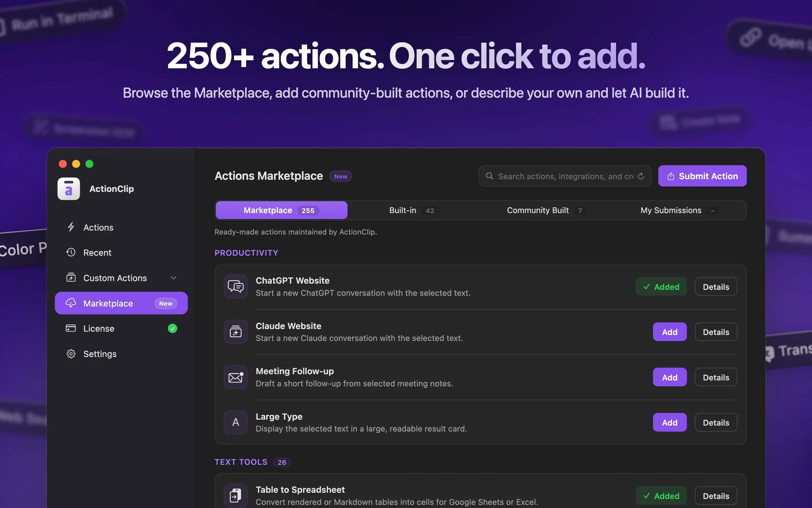Image resolution: width=812 pixels, height=508 pixels.
Task: Expand the Custom Actions chevron
Action: pos(173,278)
